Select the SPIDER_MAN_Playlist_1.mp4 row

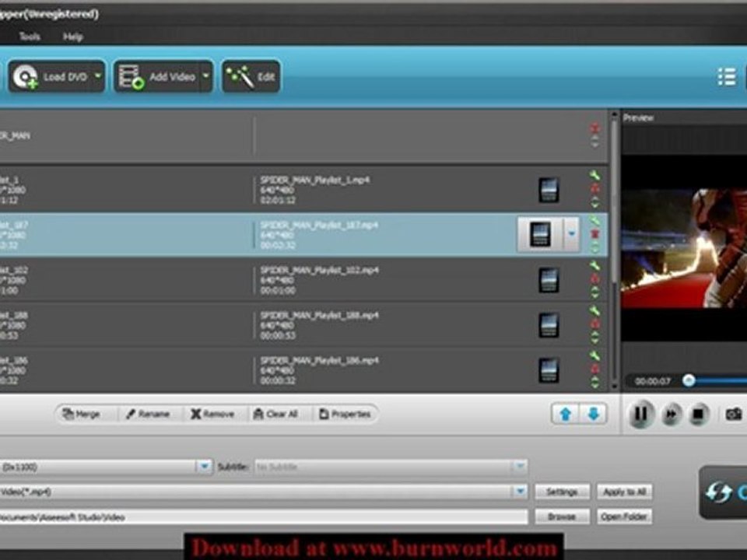pos(303,190)
